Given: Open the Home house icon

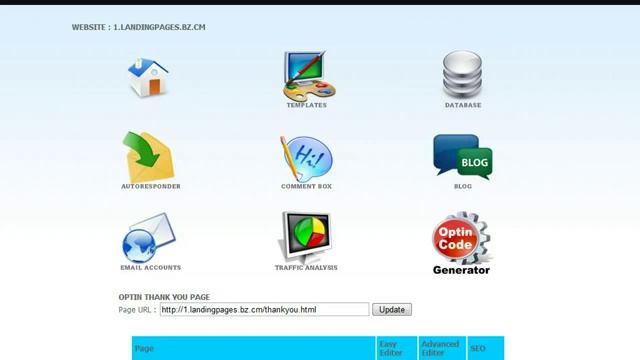Looking at the screenshot, I should [148, 78].
